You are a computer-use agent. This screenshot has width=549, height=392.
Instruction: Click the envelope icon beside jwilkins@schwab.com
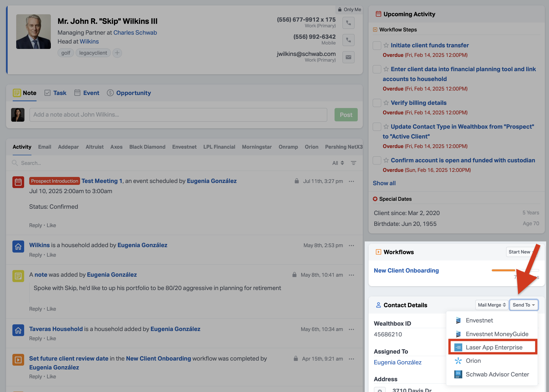click(348, 57)
